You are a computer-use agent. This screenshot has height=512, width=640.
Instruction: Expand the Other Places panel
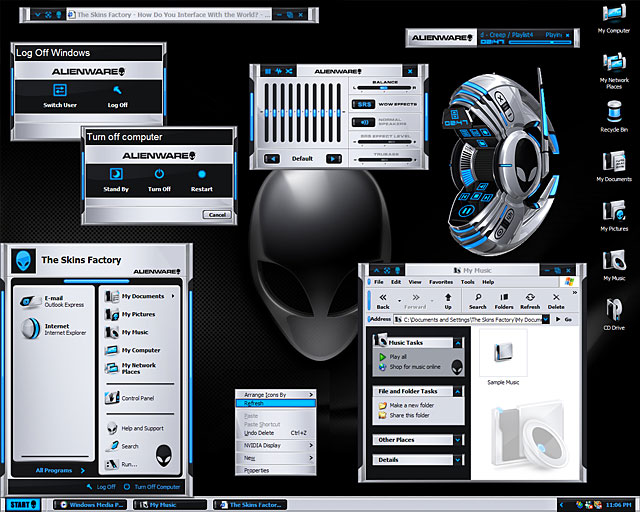[x=458, y=440]
